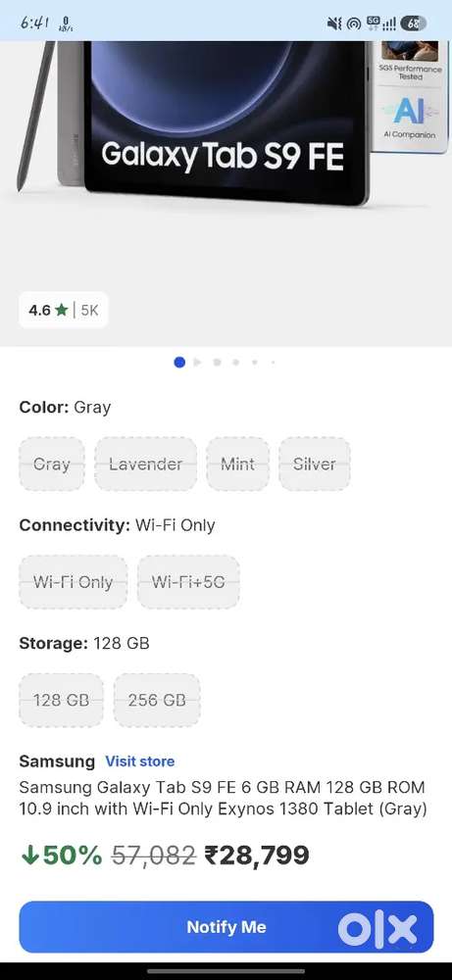The width and height of the screenshot is (452, 980).
Task: Choose the Mint color variant
Action: tap(237, 464)
